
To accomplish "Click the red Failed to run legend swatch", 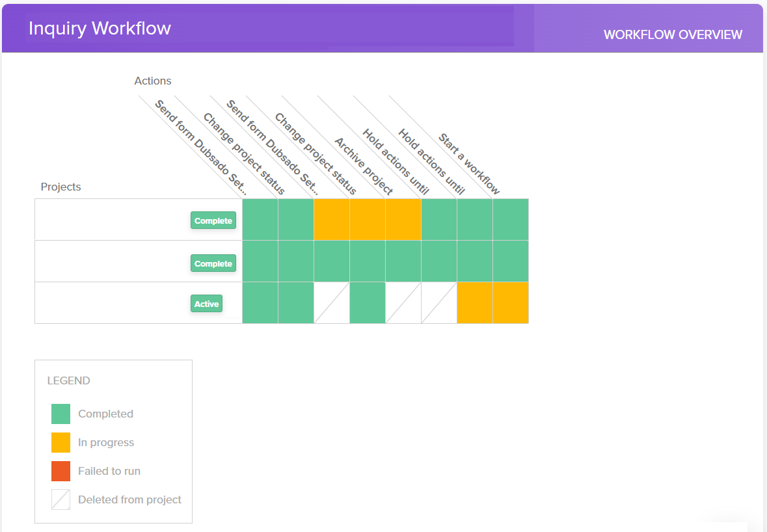I will point(61,471).
